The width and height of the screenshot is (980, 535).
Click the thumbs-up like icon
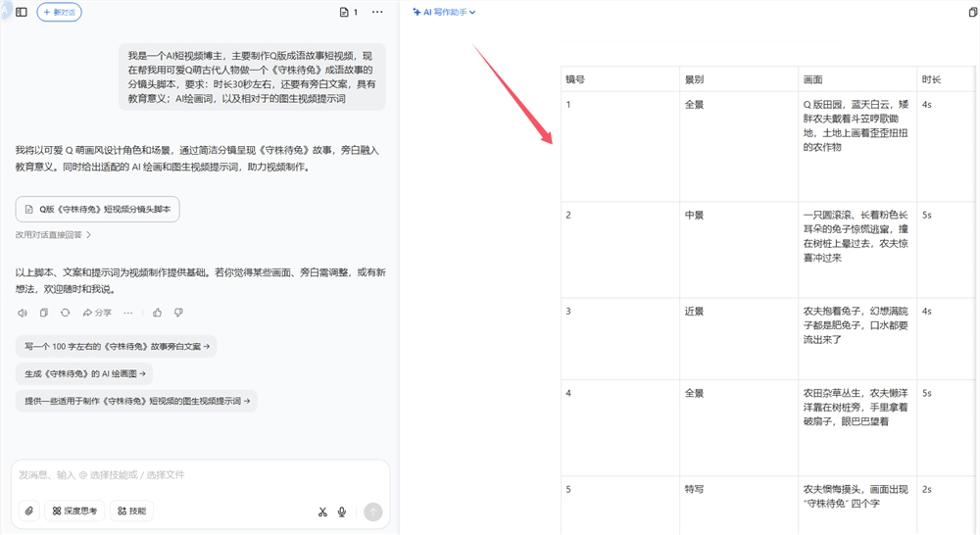(x=157, y=313)
